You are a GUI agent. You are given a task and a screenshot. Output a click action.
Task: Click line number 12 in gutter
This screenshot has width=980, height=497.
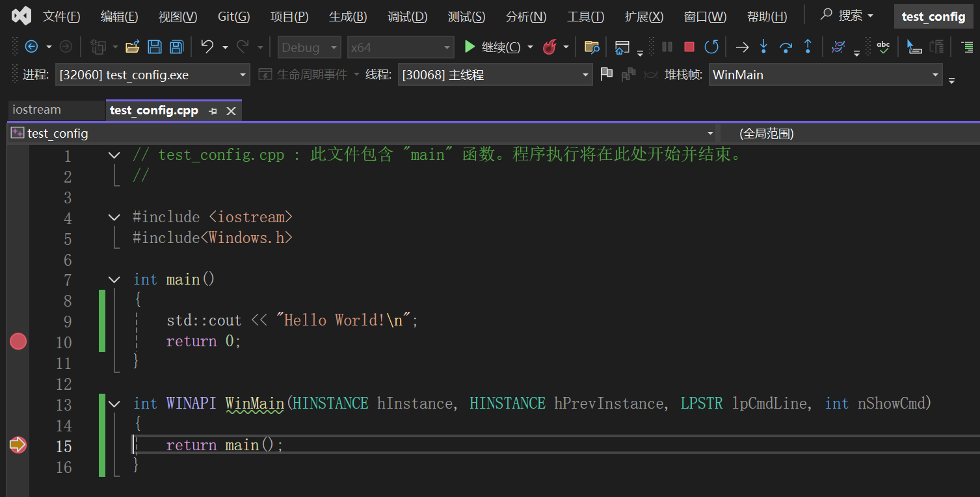click(64, 383)
